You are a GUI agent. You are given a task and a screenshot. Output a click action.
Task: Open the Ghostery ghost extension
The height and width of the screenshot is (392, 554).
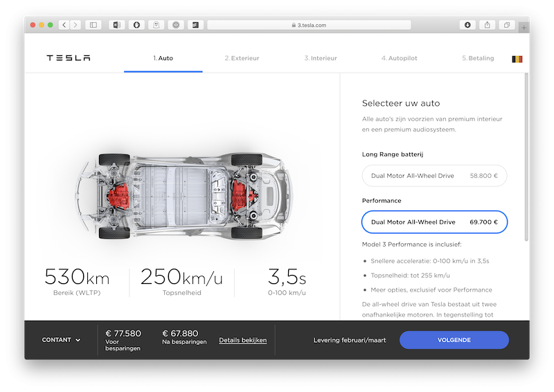click(x=157, y=25)
